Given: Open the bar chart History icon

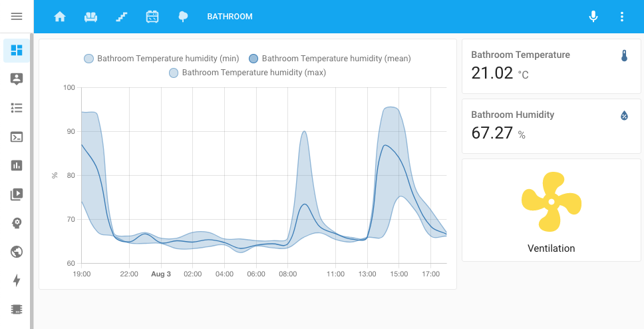Looking at the screenshot, I should pyautogui.click(x=17, y=165).
